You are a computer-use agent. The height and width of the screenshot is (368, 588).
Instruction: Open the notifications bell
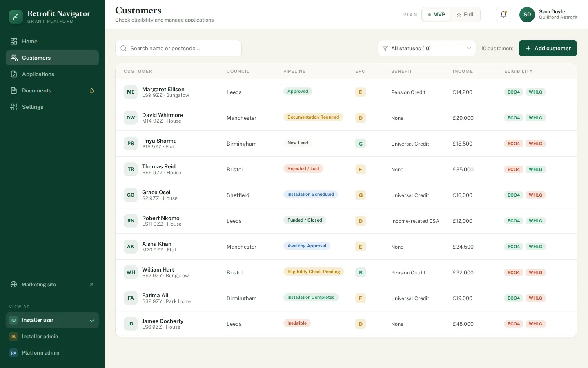coord(503,15)
